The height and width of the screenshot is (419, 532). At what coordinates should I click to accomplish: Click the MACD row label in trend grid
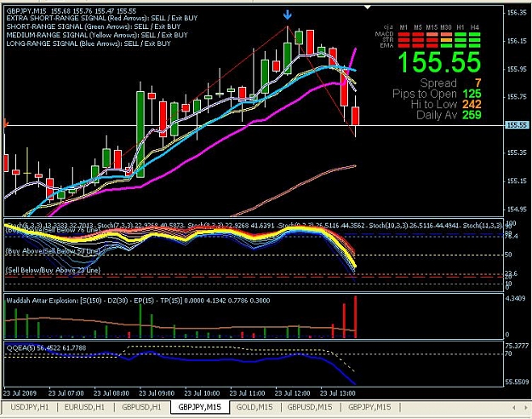(x=384, y=34)
